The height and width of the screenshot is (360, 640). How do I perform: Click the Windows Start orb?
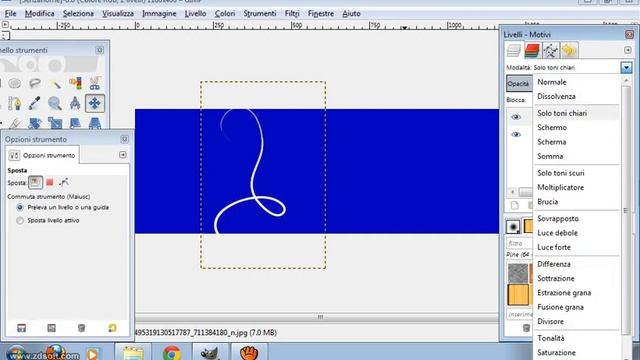(x=16, y=353)
